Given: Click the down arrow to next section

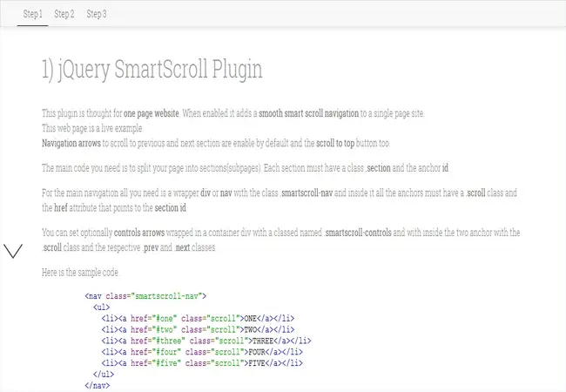Looking at the screenshot, I should click(13, 251).
